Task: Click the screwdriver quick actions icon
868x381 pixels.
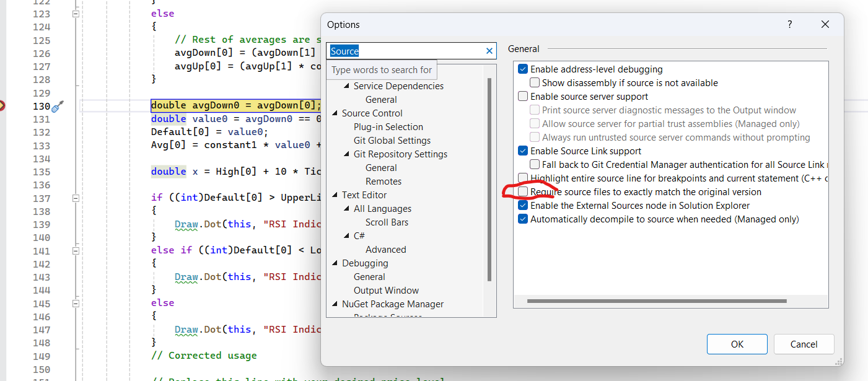Action: click(58, 107)
